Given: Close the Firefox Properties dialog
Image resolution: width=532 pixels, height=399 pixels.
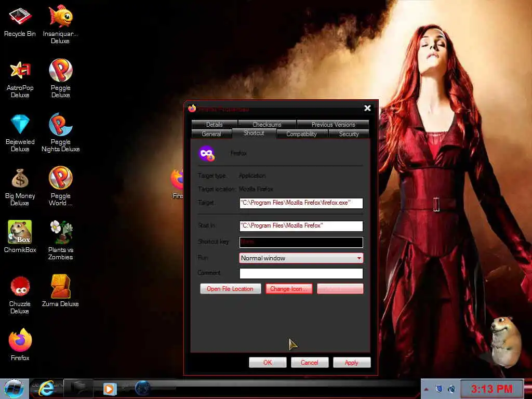Looking at the screenshot, I should coord(367,108).
